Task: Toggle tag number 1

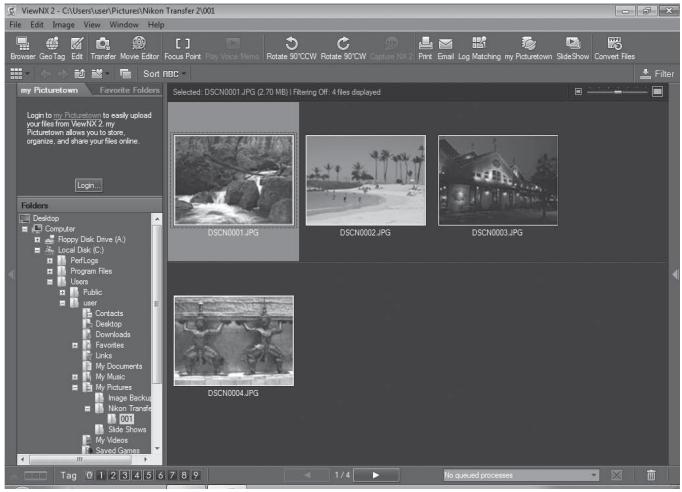Action: click(x=101, y=475)
